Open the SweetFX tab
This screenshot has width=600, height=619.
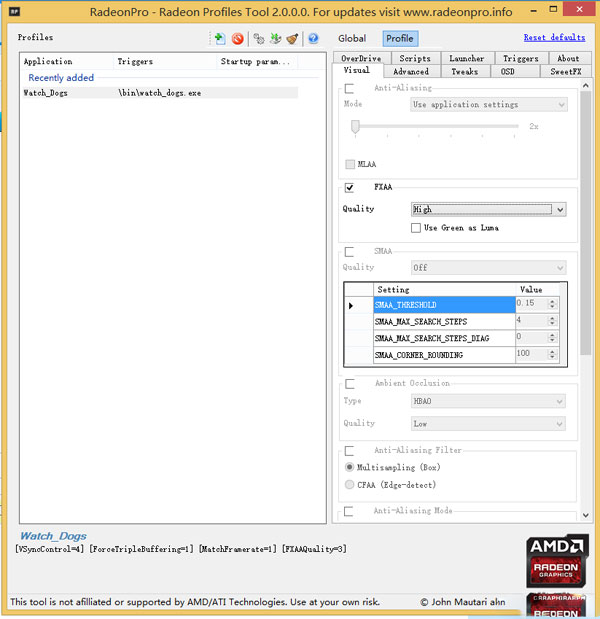[x=566, y=71]
